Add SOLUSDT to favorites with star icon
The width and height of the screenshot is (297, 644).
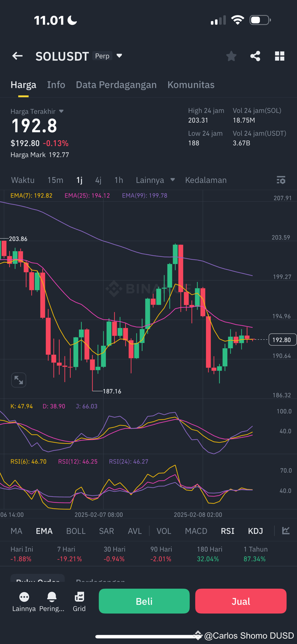point(231,56)
